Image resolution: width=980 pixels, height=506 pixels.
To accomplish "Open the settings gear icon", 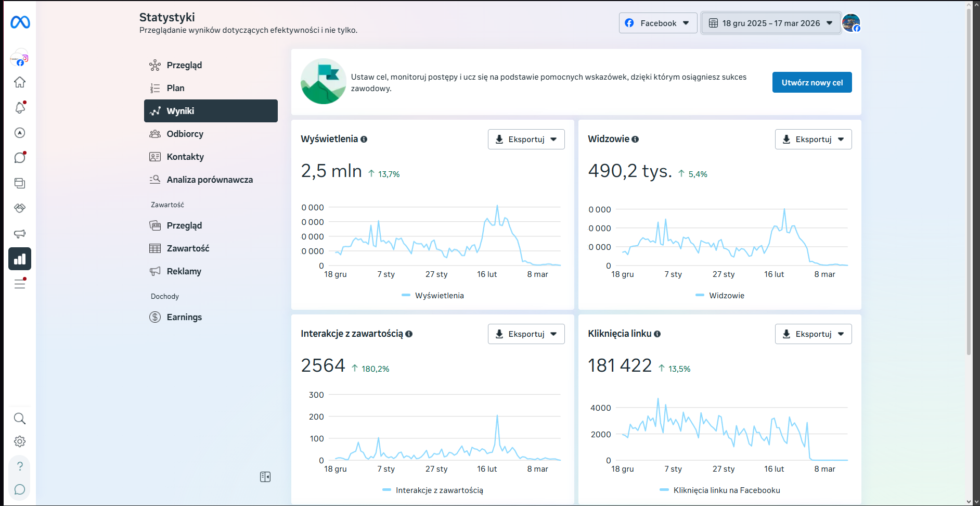I will (x=20, y=441).
